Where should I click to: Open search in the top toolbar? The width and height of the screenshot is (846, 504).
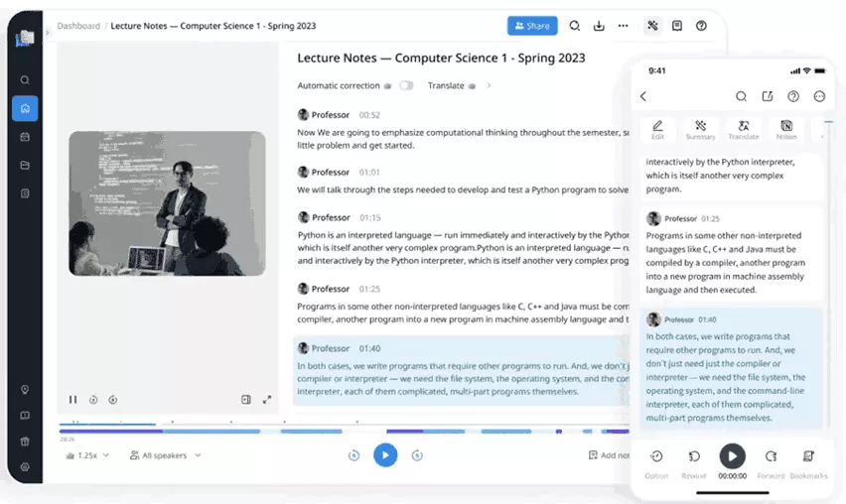pos(575,26)
